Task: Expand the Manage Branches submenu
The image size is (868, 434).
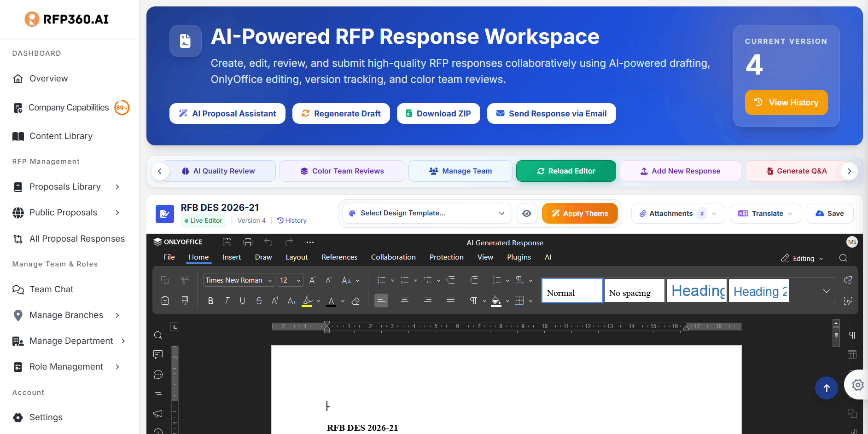Action: (x=117, y=315)
